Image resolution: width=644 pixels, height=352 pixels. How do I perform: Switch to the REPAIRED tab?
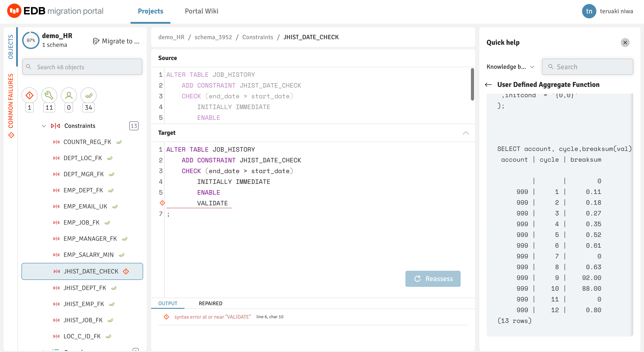(210, 303)
